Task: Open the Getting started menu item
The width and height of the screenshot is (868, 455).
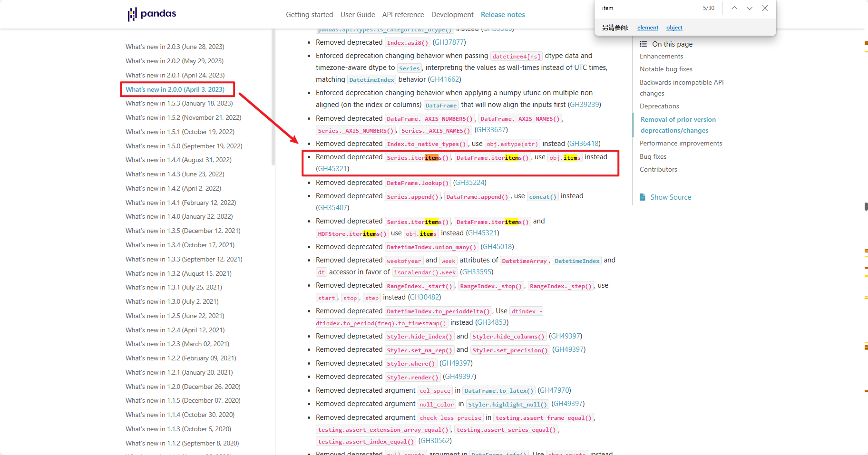Action: pos(309,15)
